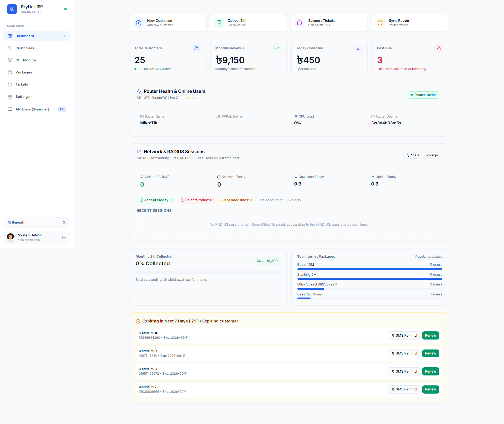
Task: Click the System Admin avatar picture
Action: 10,237
